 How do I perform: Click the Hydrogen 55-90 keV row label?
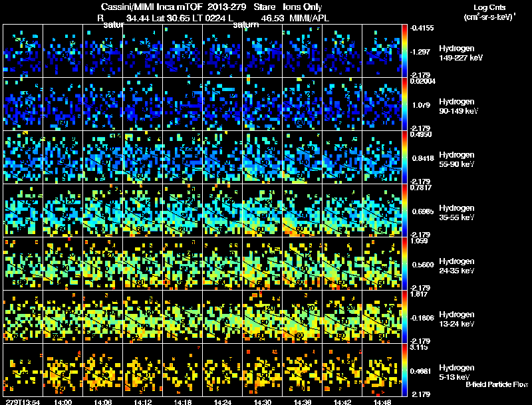[457, 160]
